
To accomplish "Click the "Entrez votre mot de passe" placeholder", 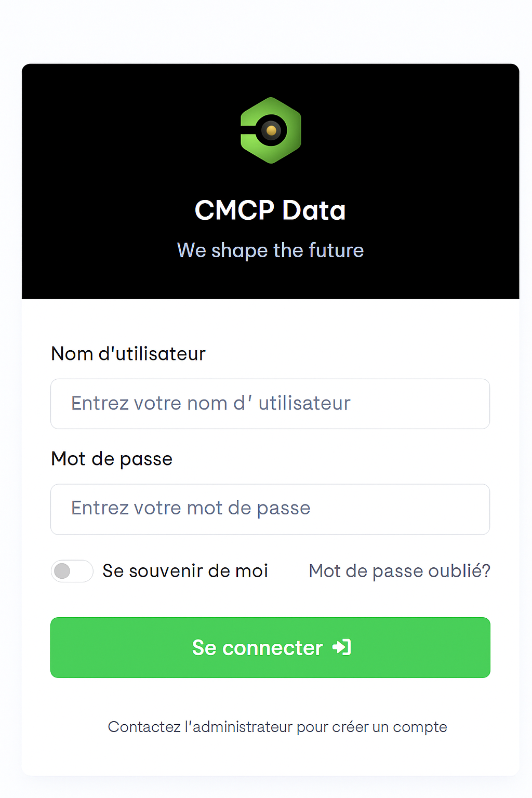I will (191, 508).
